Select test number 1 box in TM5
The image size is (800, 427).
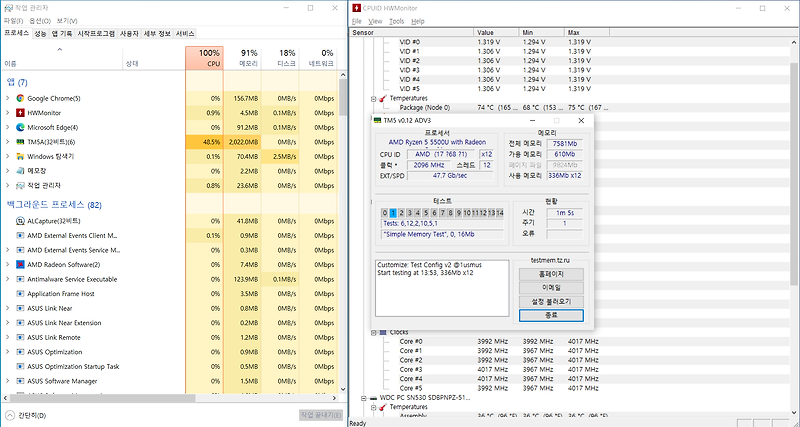[x=393, y=213]
